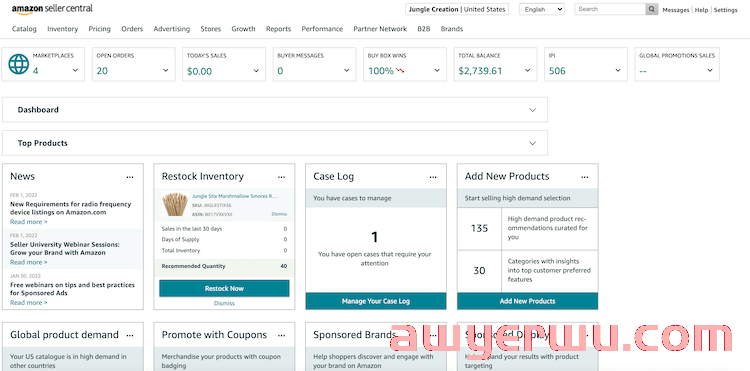750x371 pixels.
Task: Open Add New Products card options menu
Action: pyautogui.click(x=585, y=177)
